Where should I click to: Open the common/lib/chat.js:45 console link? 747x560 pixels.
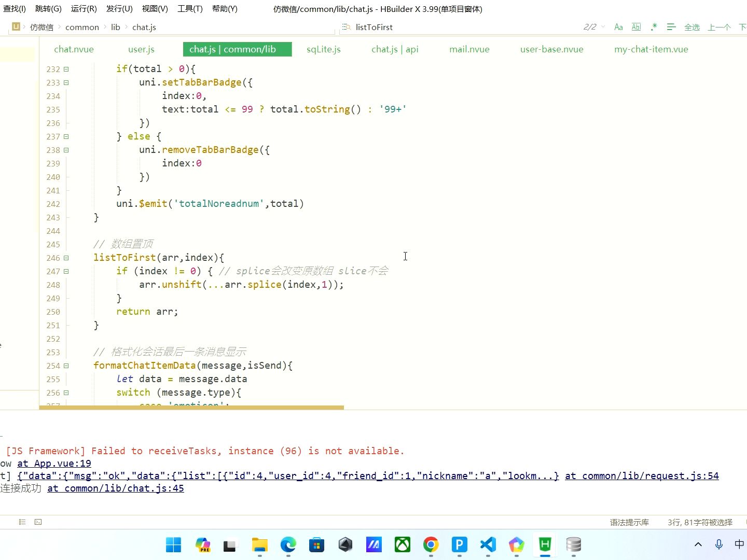pyautogui.click(x=115, y=488)
